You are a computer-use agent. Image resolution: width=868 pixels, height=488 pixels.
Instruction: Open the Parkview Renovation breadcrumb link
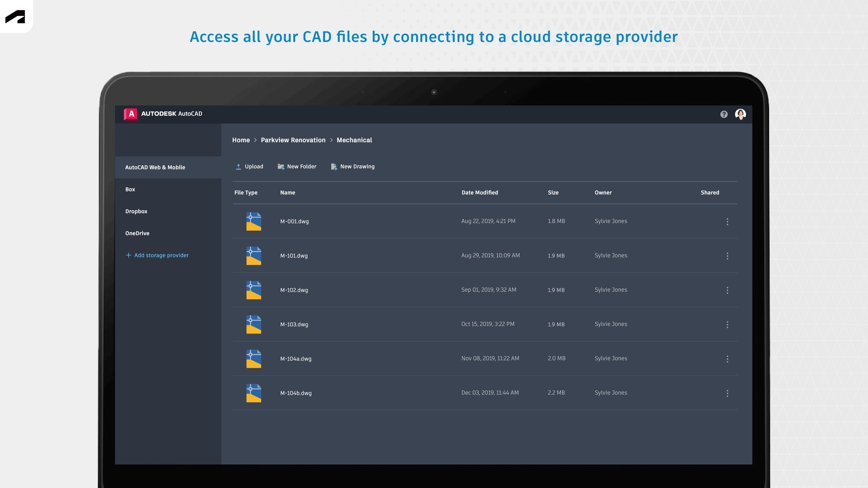point(294,140)
